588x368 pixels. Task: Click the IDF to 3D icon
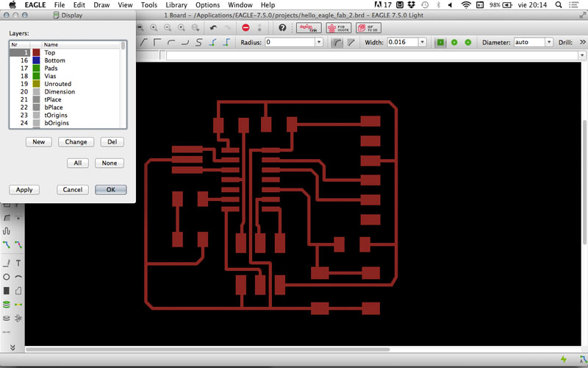(x=368, y=28)
